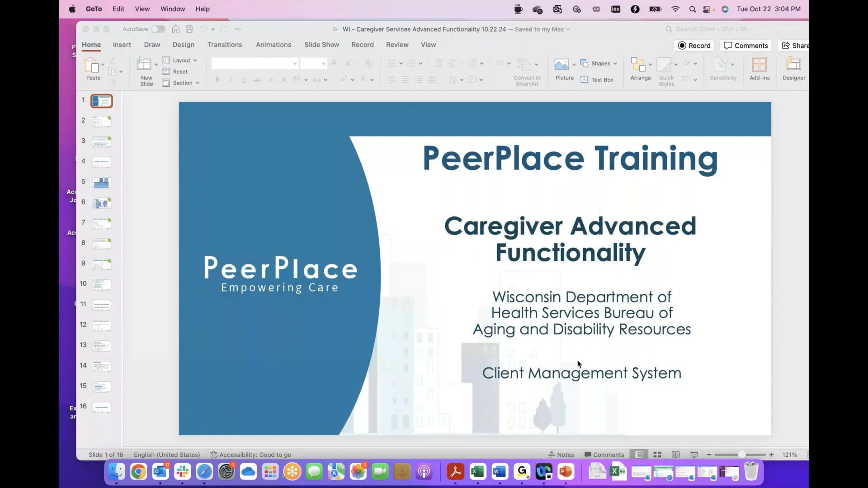The height and width of the screenshot is (488, 868).
Task: Open the Layout dropdown
Action: [179, 60]
